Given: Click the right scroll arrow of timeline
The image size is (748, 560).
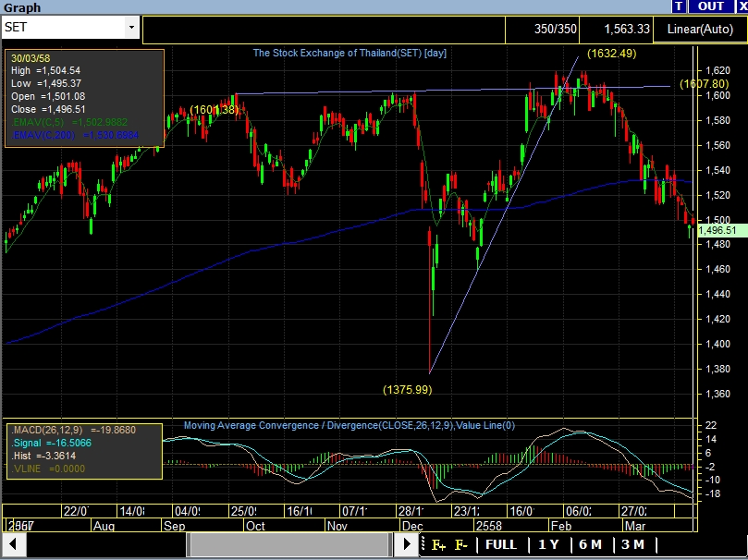Looking at the screenshot, I should click(x=407, y=543).
